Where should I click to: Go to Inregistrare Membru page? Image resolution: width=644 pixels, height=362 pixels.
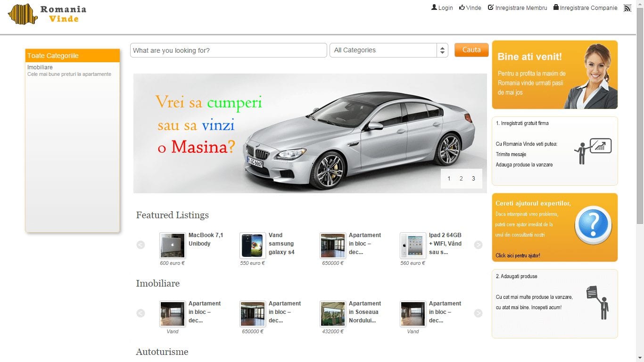(x=518, y=8)
